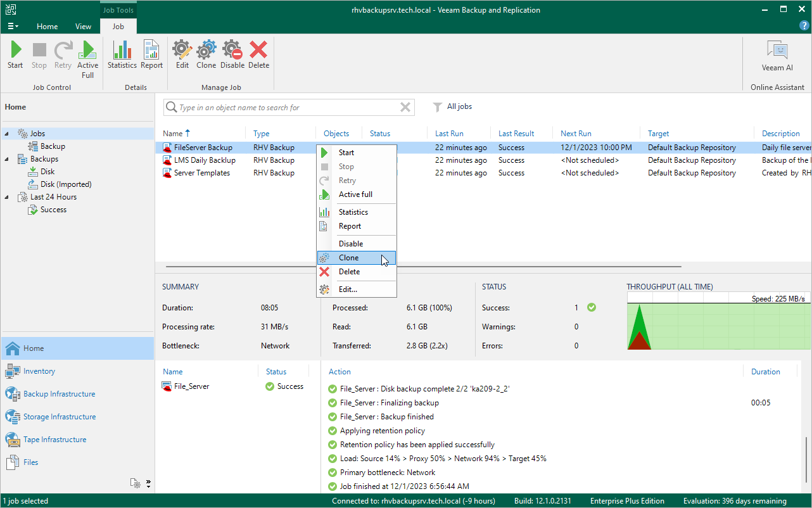The height and width of the screenshot is (508, 812).
Task: Switch to the View ribbon tab
Action: click(x=83, y=27)
